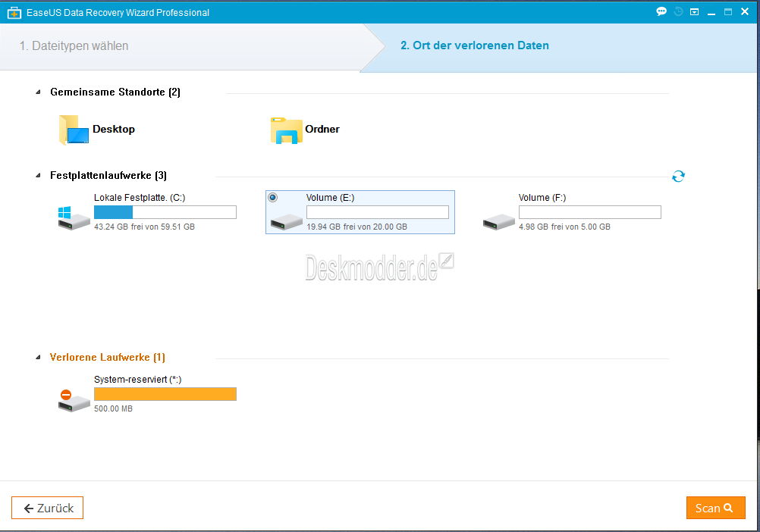The width and height of the screenshot is (760, 532).
Task: Click '4.98 GB frei von 5.00 GB'
Action: [x=564, y=227]
